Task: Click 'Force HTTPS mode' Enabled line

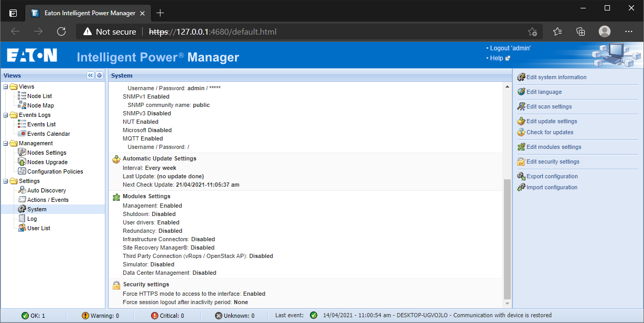Action: coord(194,294)
